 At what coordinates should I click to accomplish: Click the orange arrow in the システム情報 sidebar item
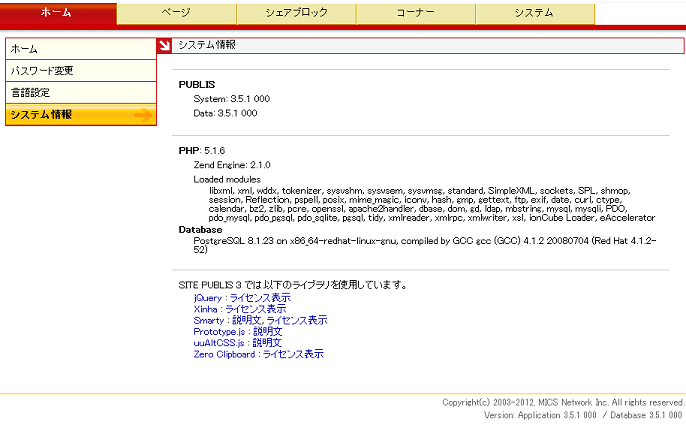pos(143,115)
